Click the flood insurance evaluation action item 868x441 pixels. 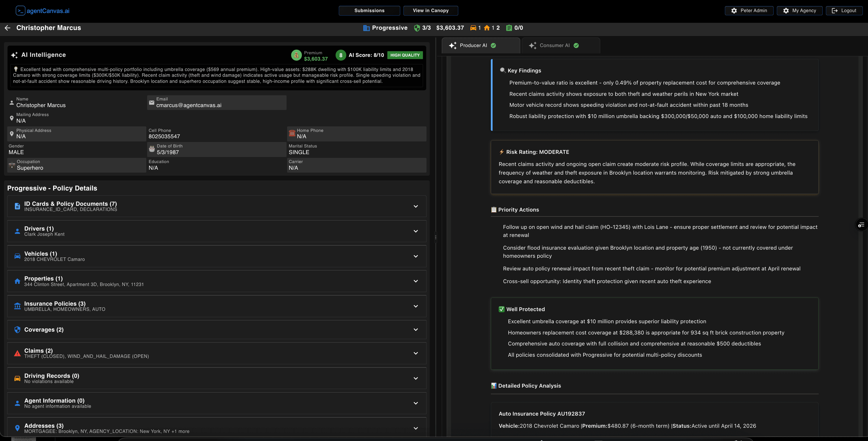point(648,252)
